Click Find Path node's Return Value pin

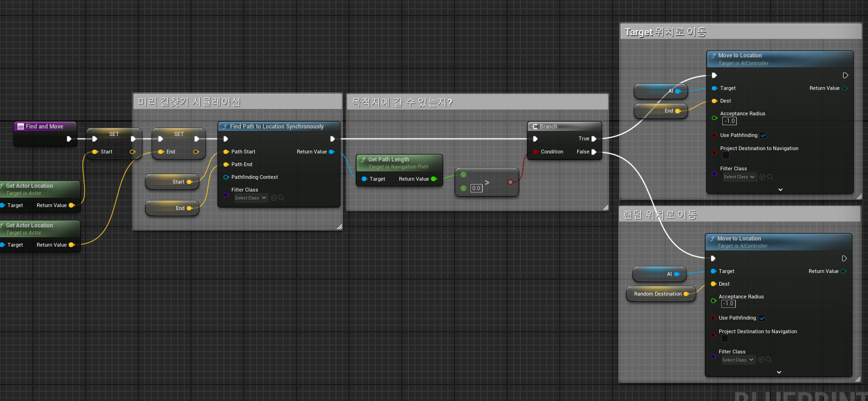point(332,152)
